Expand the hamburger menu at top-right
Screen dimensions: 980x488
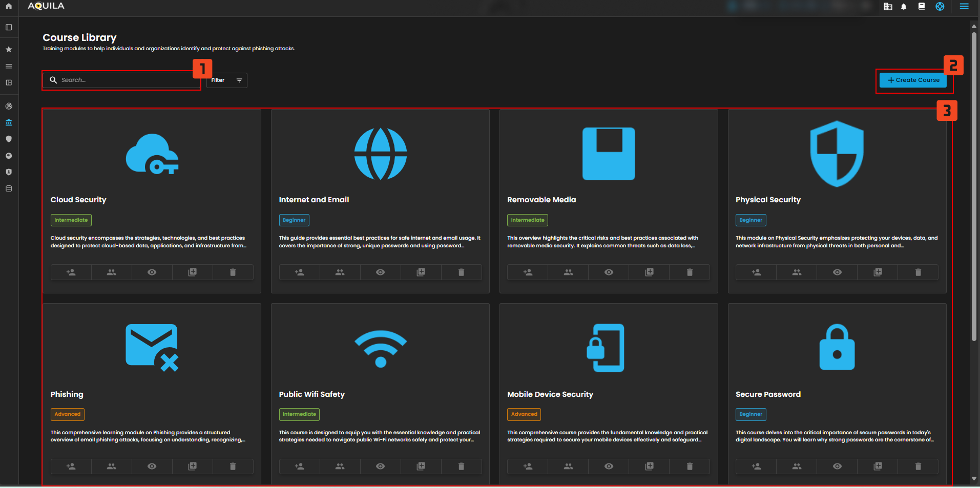(x=964, y=7)
